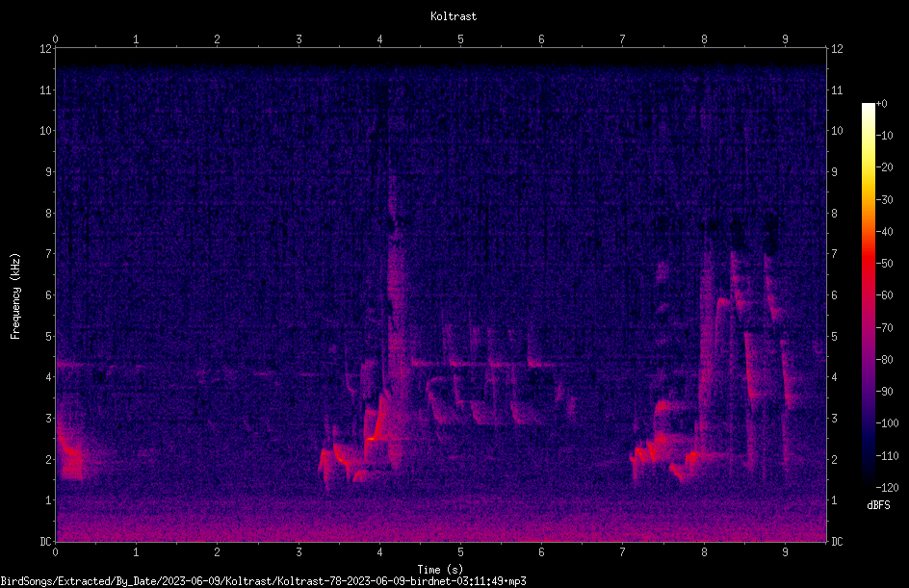Click '11' on the right frequency axis
The height and width of the screenshot is (588, 909).
[x=837, y=89]
